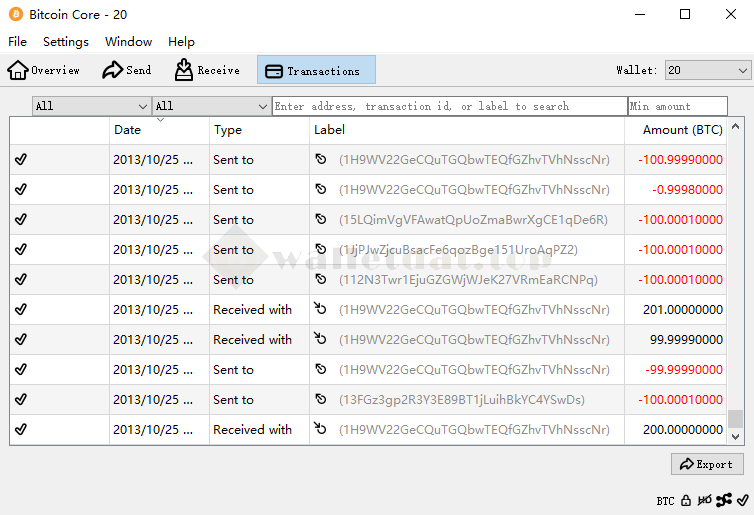754x515 pixels.
Task: Click the network connections icon
Action: coord(724,500)
